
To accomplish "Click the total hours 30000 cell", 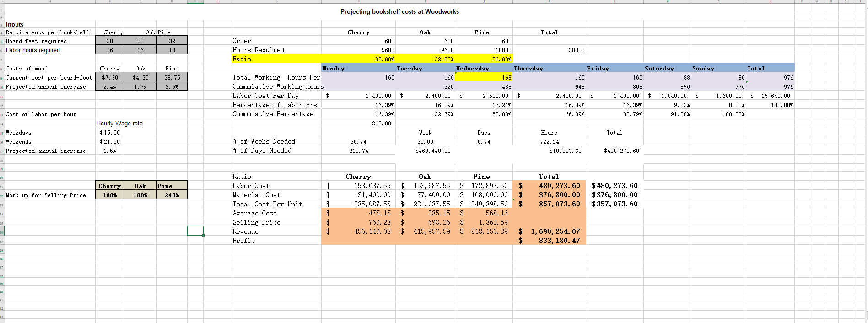I will click(x=549, y=50).
